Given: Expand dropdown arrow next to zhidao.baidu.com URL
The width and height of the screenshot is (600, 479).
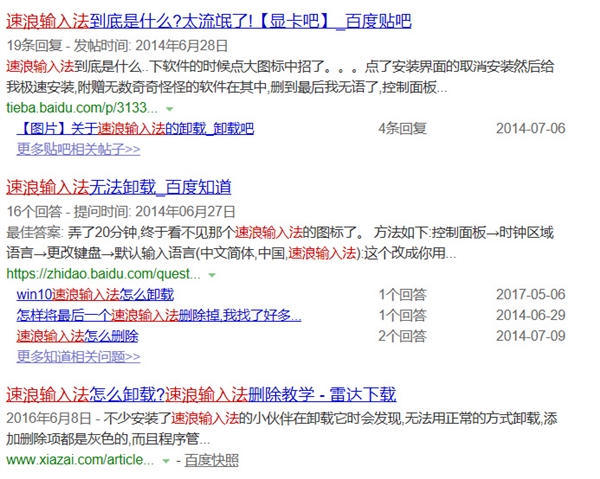Looking at the screenshot, I should coord(212,275).
